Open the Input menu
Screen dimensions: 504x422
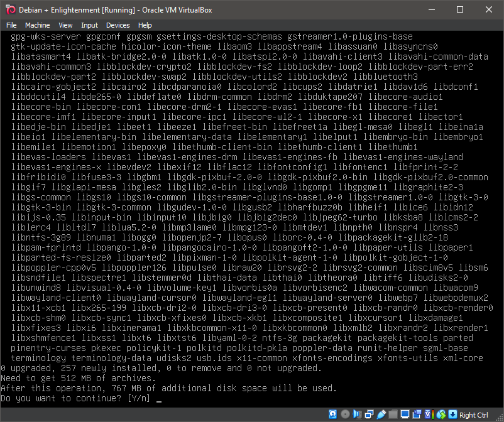[89, 25]
